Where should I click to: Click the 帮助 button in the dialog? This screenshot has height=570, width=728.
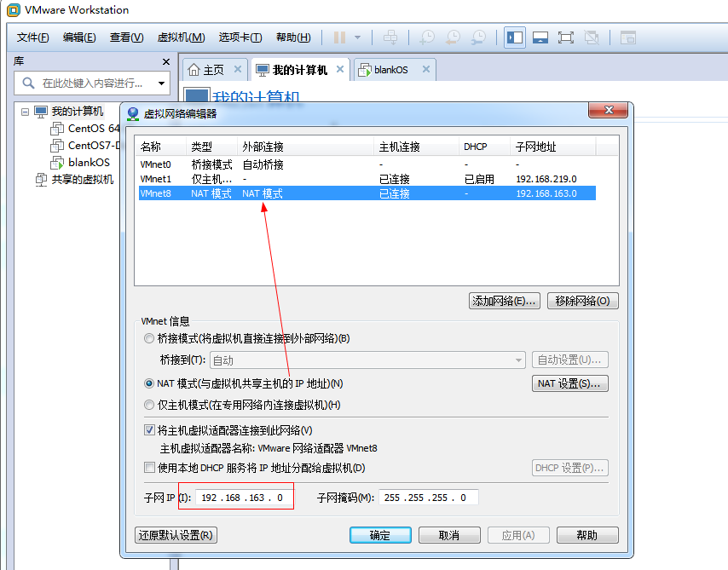[x=587, y=535]
